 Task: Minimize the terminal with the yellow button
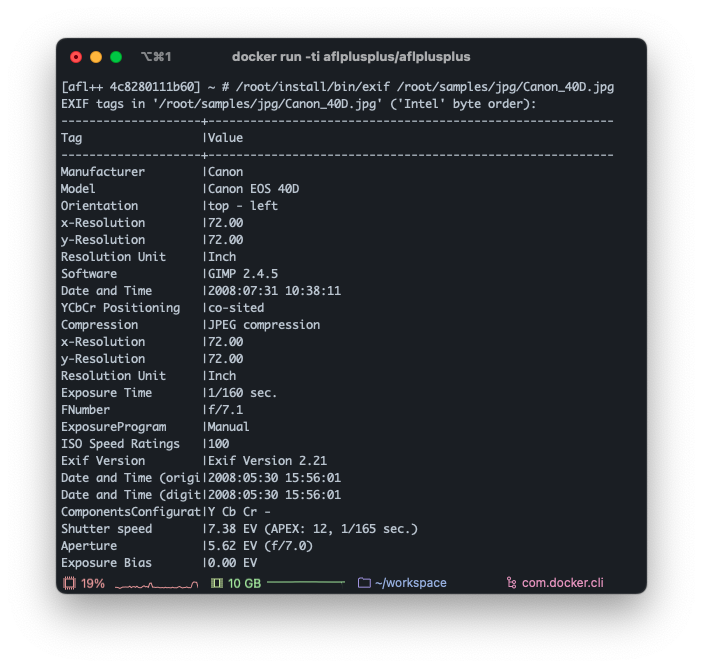point(96,57)
